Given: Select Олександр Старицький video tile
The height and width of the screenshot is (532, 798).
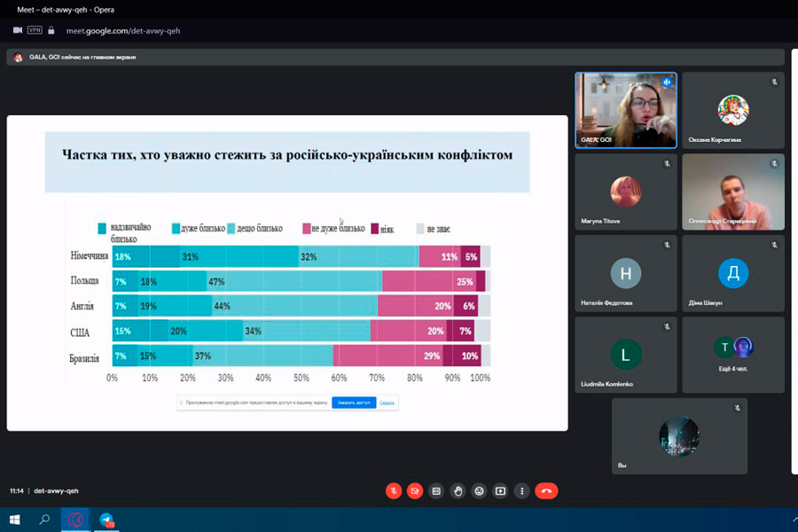Looking at the screenshot, I should click(733, 192).
